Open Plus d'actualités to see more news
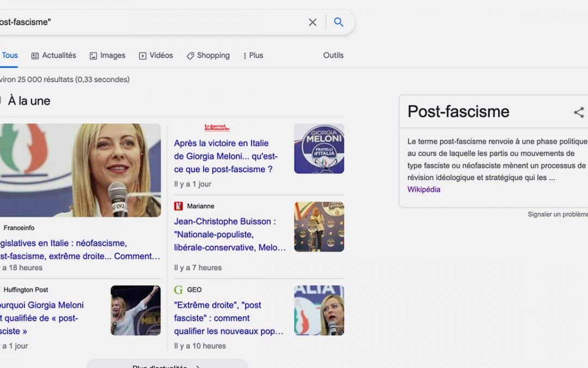Image resolution: width=588 pixels, height=368 pixels. [x=166, y=365]
